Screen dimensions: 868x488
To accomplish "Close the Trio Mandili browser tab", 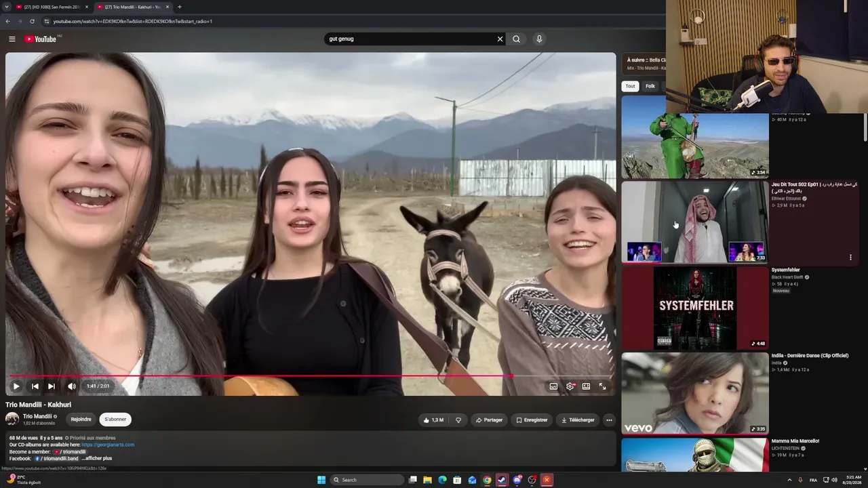I will pos(167,7).
